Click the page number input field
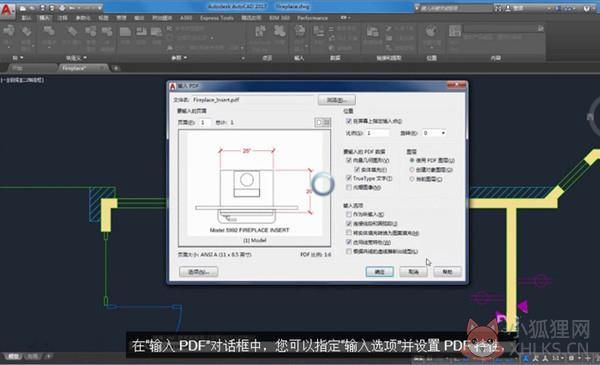 click(204, 122)
